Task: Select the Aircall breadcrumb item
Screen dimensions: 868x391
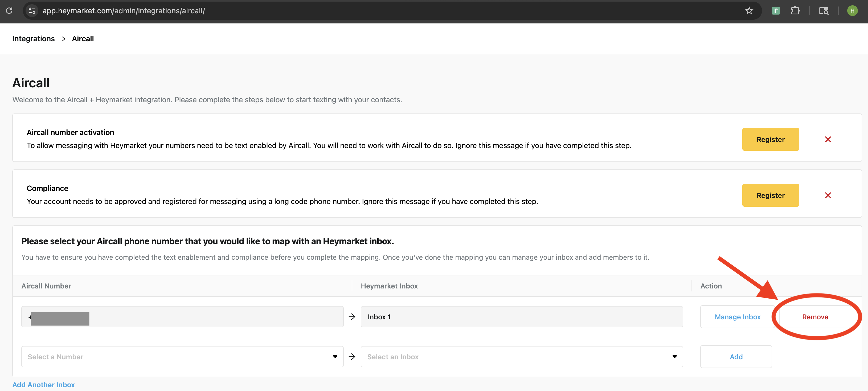Action: pyautogui.click(x=83, y=38)
